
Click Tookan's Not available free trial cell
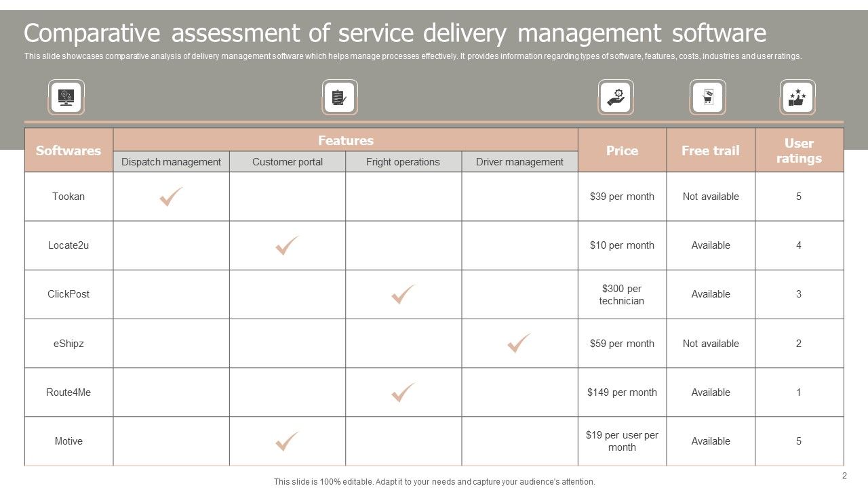click(711, 197)
